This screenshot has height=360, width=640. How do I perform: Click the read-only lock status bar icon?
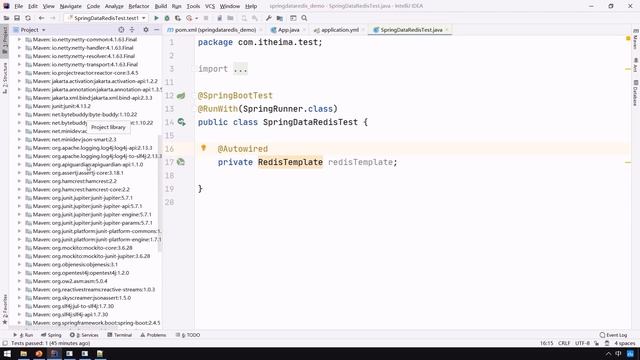pos(597,343)
